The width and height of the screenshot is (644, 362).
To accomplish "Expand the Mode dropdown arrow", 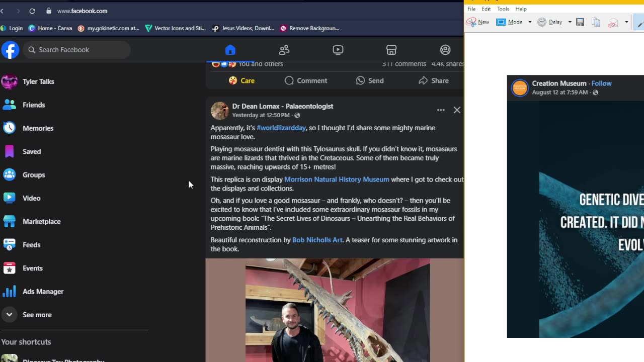I will [530, 22].
